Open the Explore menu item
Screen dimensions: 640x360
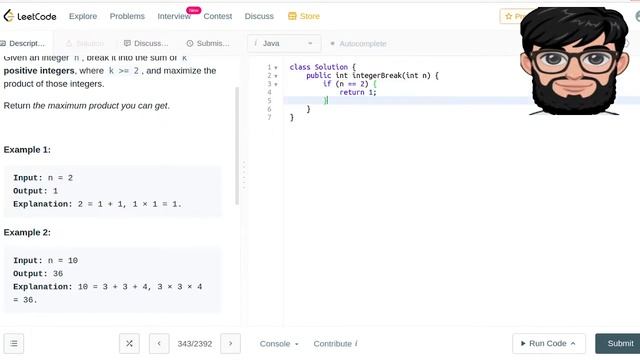[x=83, y=16]
